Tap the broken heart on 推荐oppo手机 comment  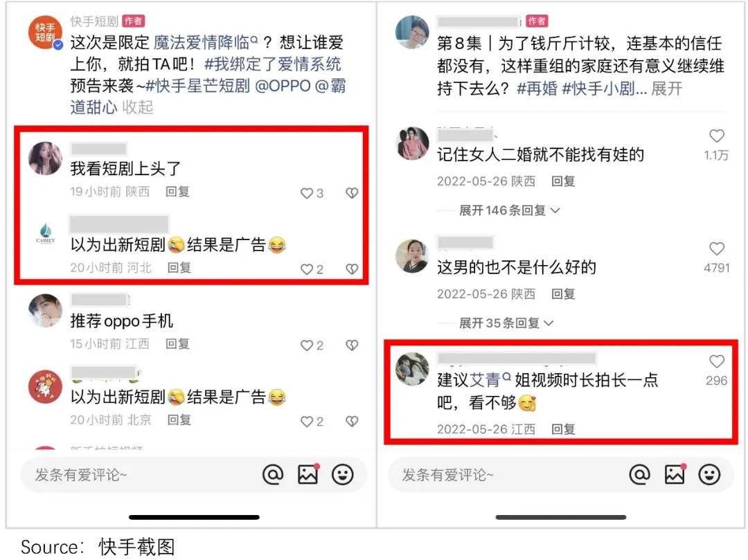[352, 345]
